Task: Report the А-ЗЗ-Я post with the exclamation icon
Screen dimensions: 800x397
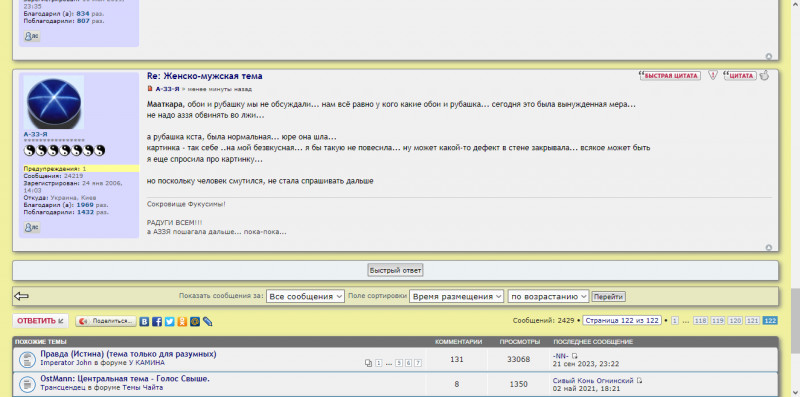Action: tap(713, 76)
